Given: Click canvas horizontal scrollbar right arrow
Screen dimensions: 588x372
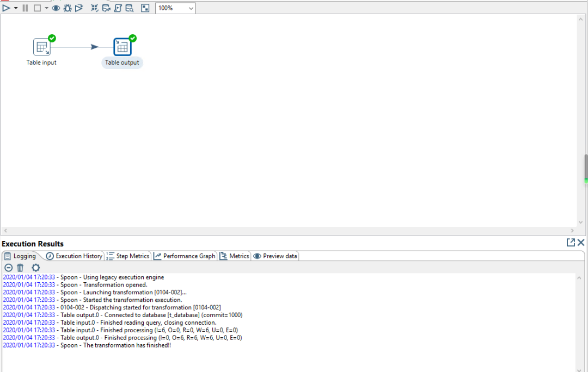Looking at the screenshot, I should [572, 231].
